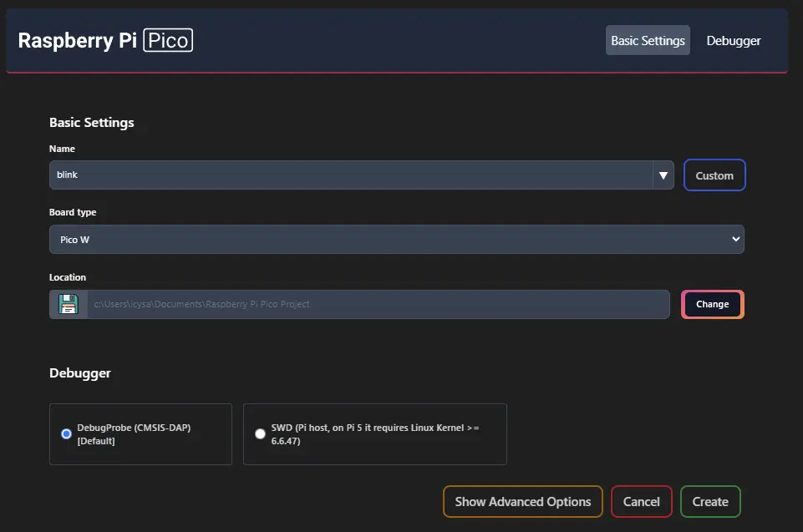Switch to the Basic Settings tab

(648, 40)
